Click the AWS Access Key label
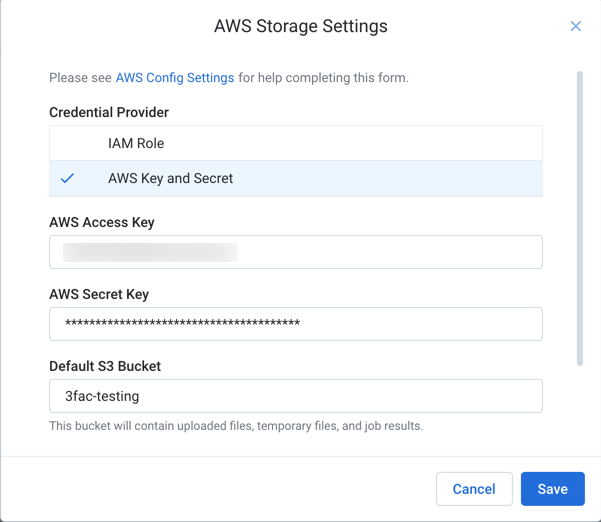Viewport: 601px width, 522px height. [x=102, y=222]
